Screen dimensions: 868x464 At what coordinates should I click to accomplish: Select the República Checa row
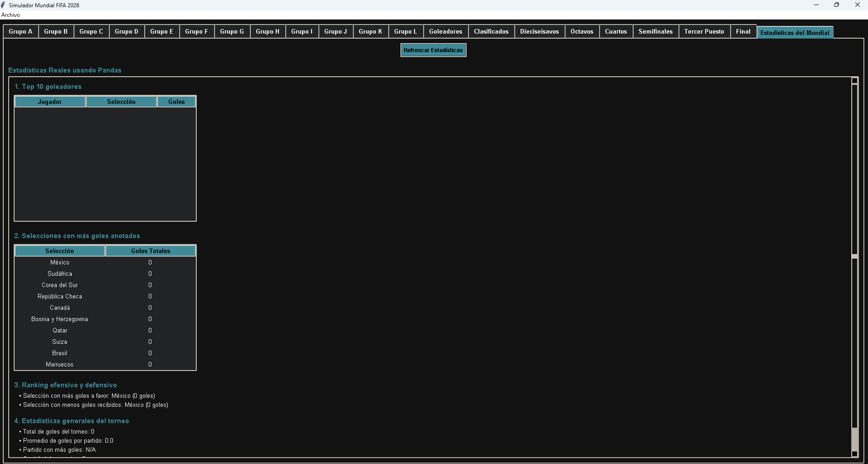(x=105, y=296)
